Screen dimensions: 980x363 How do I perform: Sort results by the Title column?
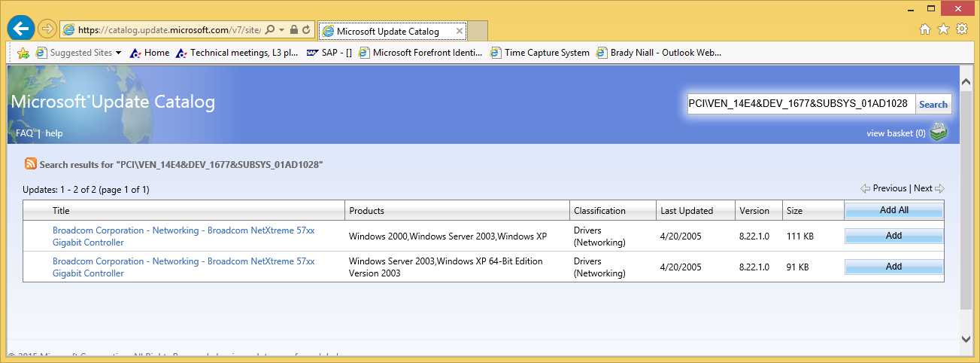[61, 211]
